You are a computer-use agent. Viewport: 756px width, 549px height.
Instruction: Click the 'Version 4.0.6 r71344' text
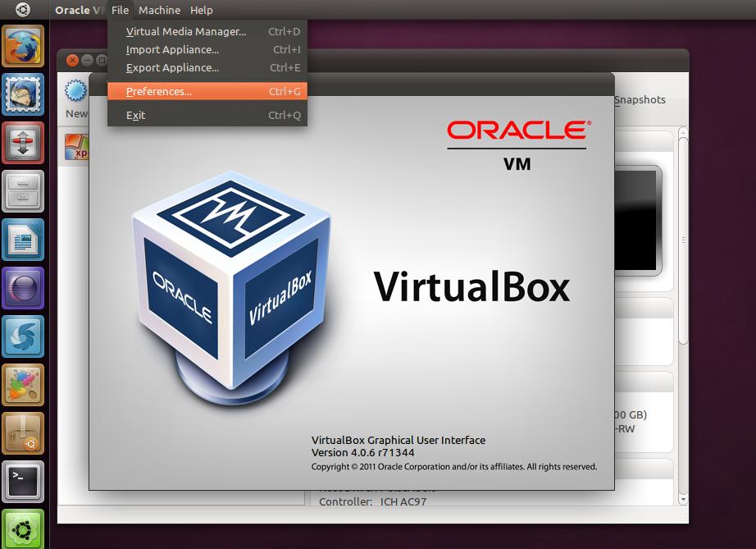pyautogui.click(x=362, y=452)
